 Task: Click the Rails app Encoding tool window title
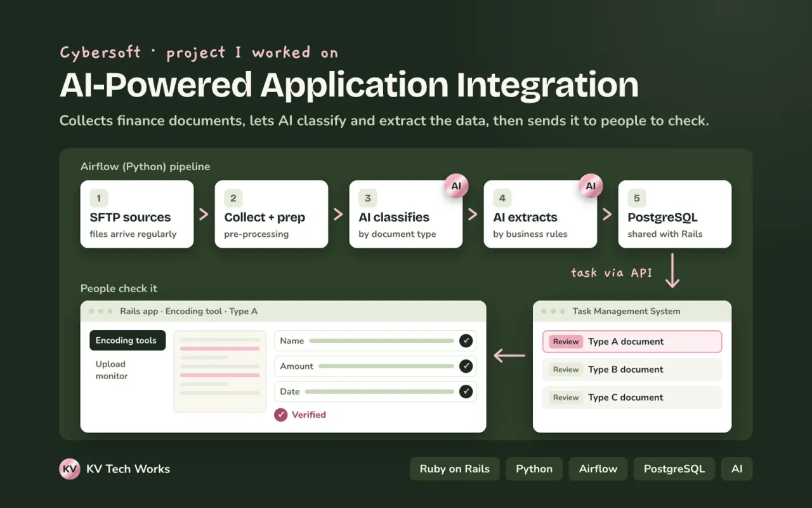pos(188,311)
